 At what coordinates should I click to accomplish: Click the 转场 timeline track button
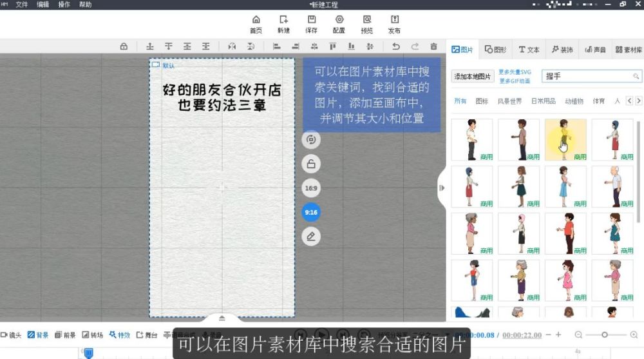(92, 335)
